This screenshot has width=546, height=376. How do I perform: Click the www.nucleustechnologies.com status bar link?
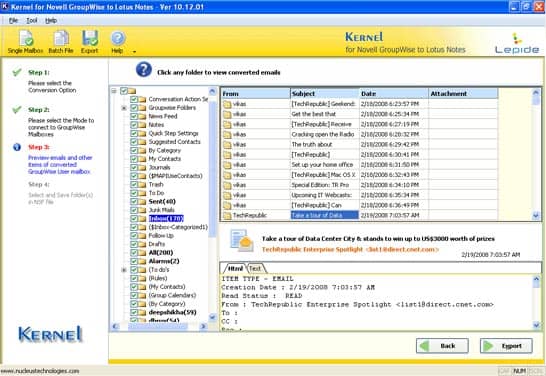[40, 371]
